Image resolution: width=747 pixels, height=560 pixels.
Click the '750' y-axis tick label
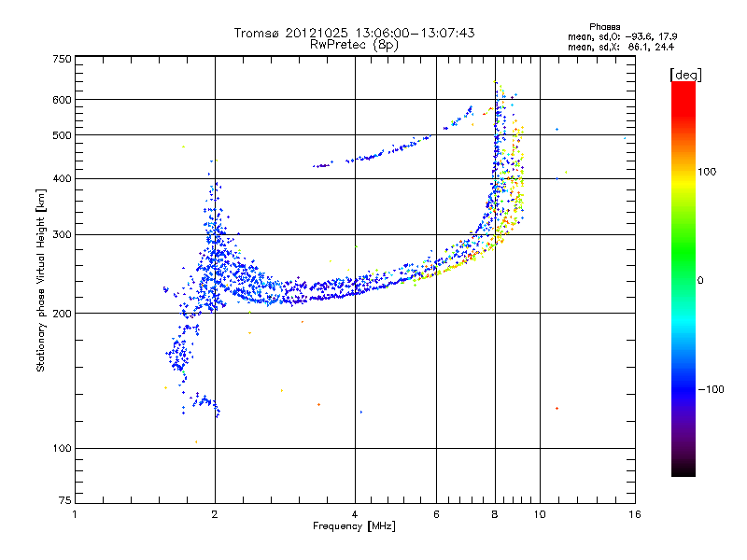click(62, 59)
